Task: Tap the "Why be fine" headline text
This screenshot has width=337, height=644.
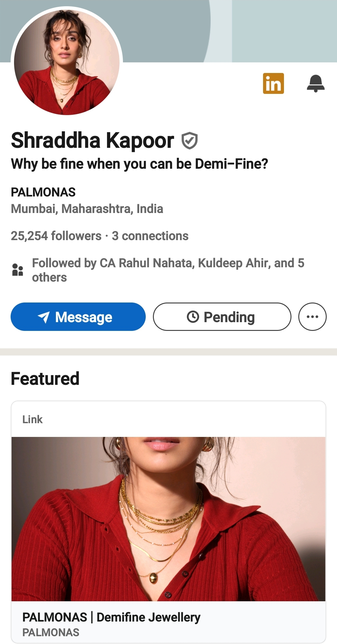Action: click(139, 164)
